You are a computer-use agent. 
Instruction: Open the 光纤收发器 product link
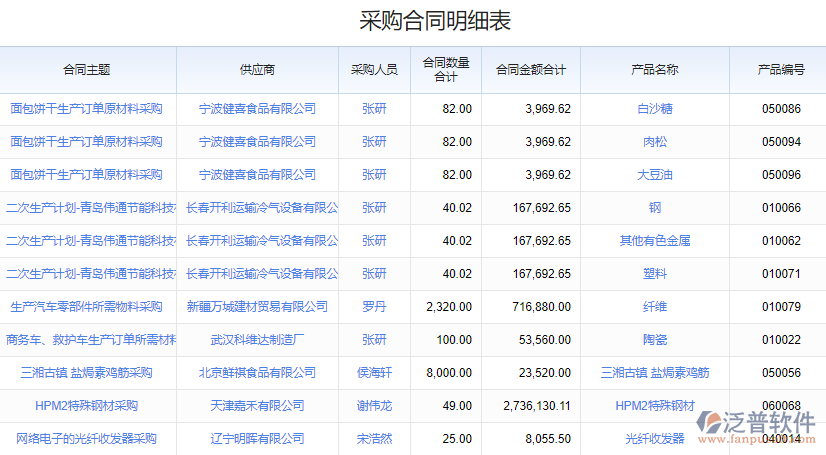point(654,439)
